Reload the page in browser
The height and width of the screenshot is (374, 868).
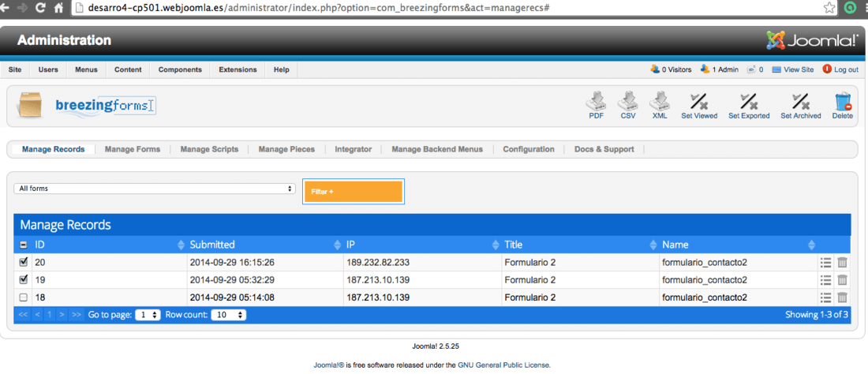coord(40,8)
